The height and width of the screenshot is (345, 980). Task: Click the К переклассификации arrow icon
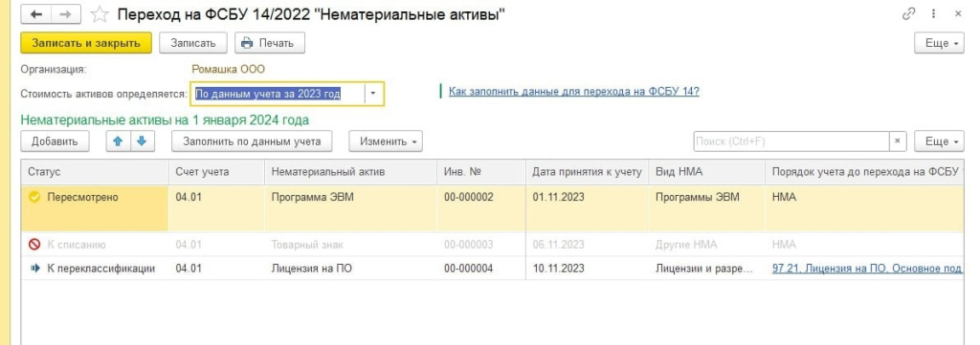point(35,269)
